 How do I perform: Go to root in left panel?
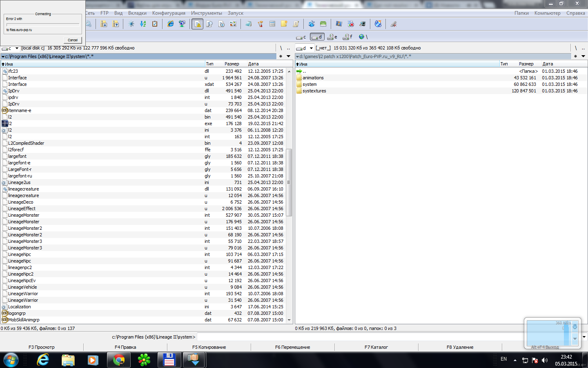tap(281, 48)
